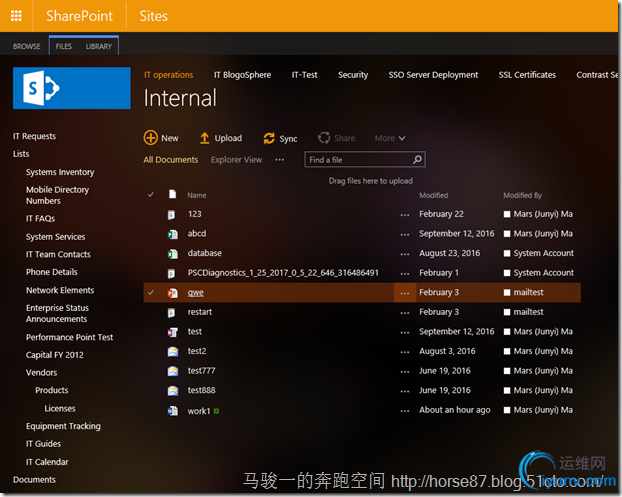The width and height of the screenshot is (622, 497).
Task: Click SharePoint title in header
Action: 79,16
